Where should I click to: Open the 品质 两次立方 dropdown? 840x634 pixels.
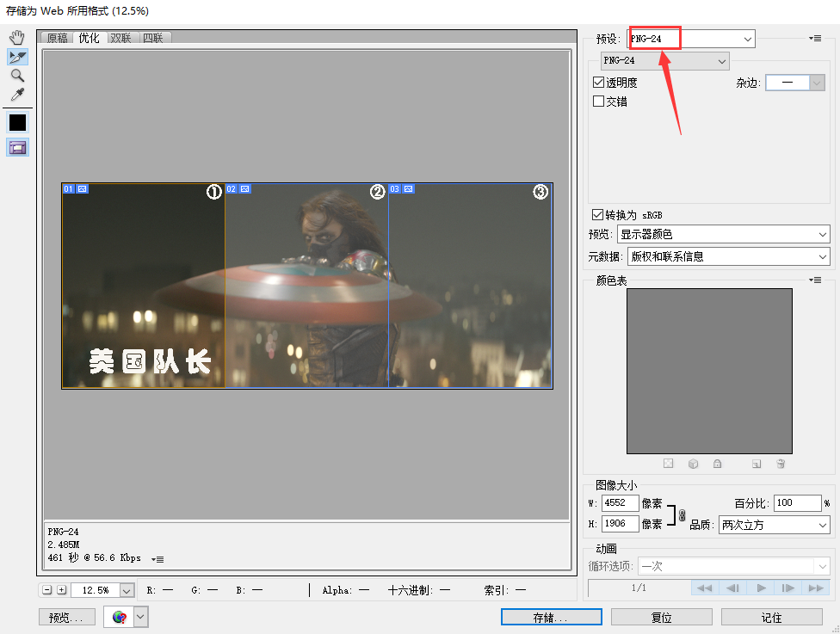click(x=774, y=525)
